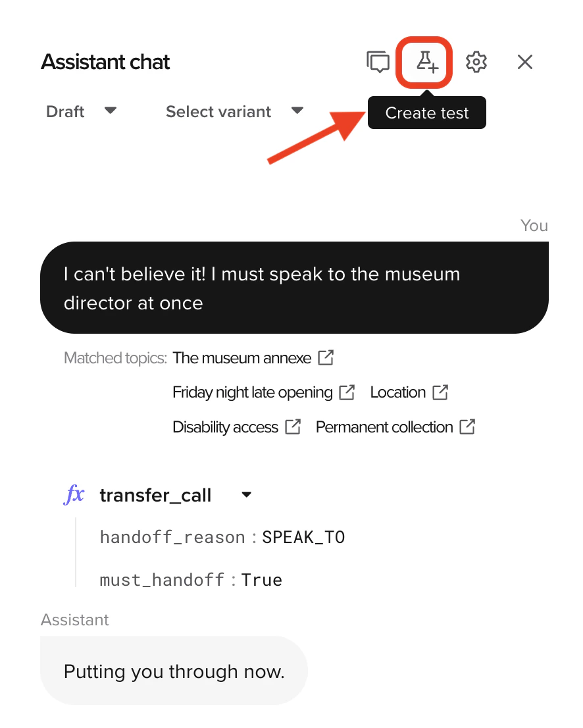Open the 'Permanent collection' matched topic
Viewport: 583px width, 728px height.
pos(384,427)
